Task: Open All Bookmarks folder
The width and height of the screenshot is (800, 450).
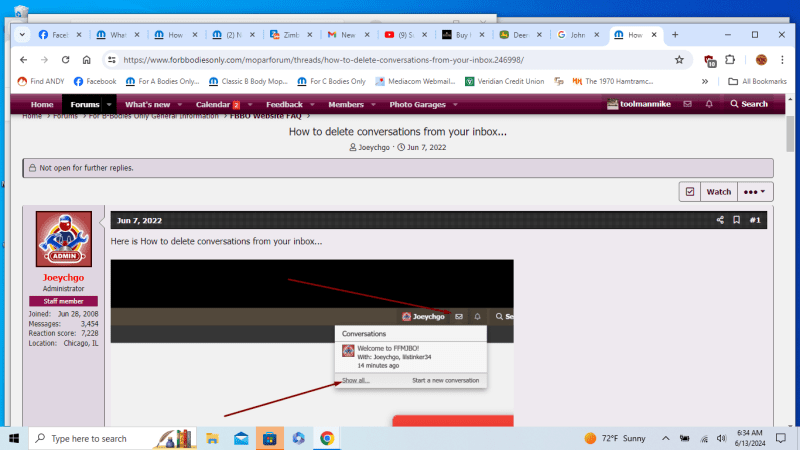Action: pyautogui.click(x=757, y=81)
